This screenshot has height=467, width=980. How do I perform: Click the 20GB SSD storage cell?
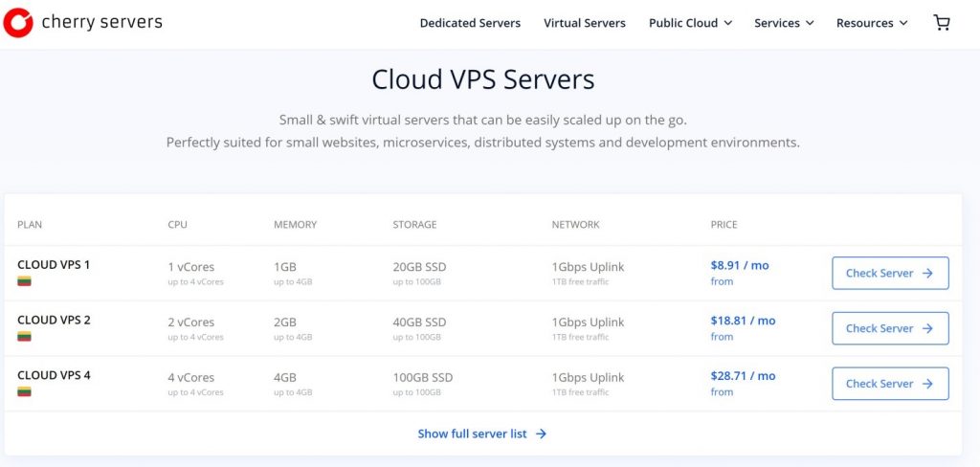[x=419, y=267]
